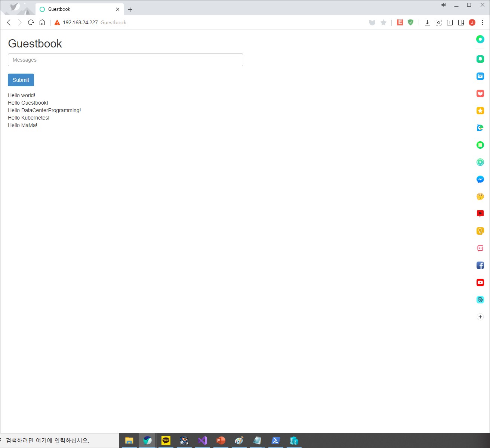This screenshot has height=448, width=490.
Task: Open the green circle Whale sidebar icon
Action: point(480,39)
